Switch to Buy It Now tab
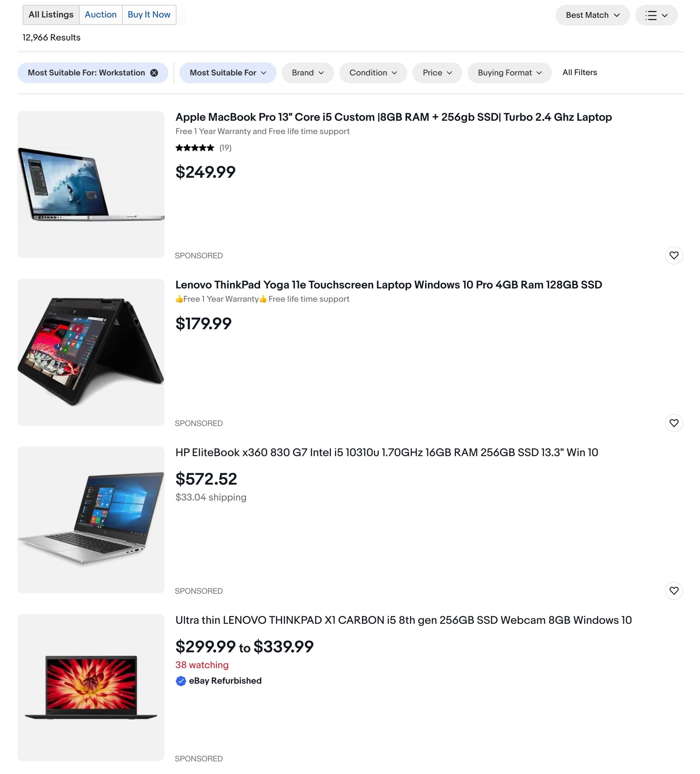Image resolution: width=700 pixels, height=774 pixels. tap(148, 14)
